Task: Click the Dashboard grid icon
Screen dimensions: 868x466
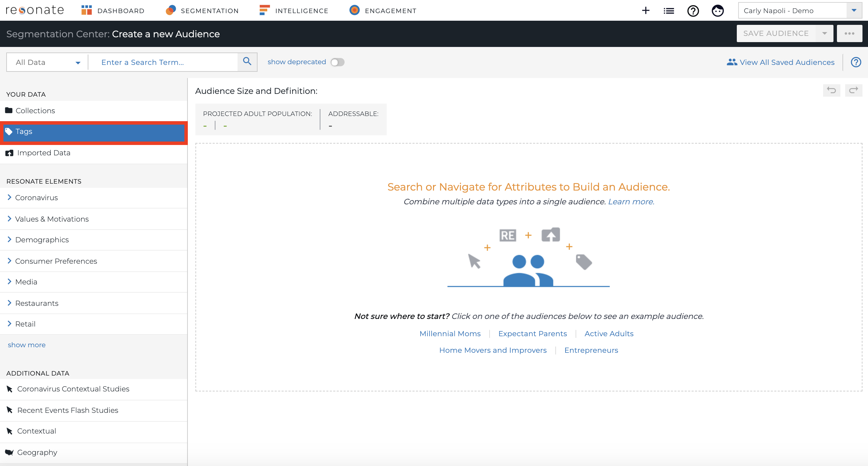Action: pos(87,10)
